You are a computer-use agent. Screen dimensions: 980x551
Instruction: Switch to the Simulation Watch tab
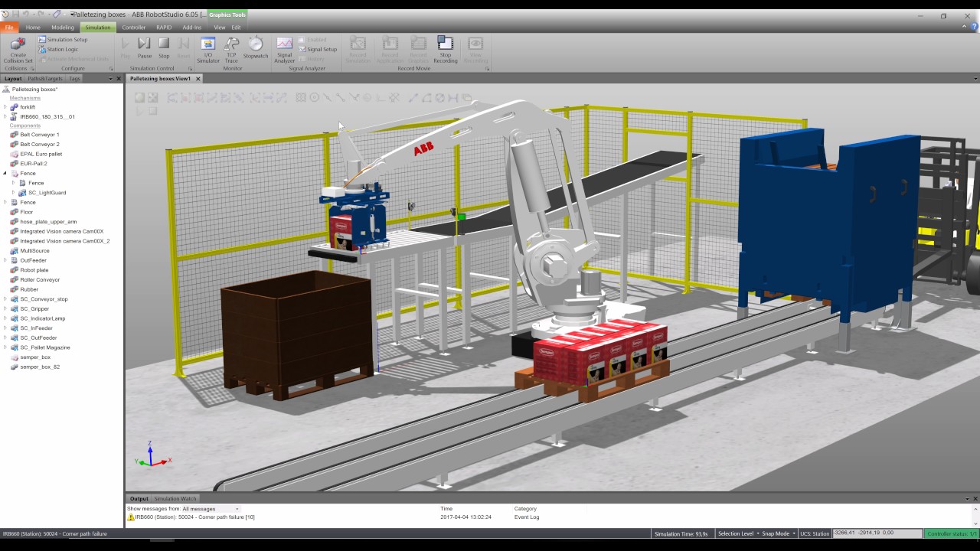[x=175, y=499]
